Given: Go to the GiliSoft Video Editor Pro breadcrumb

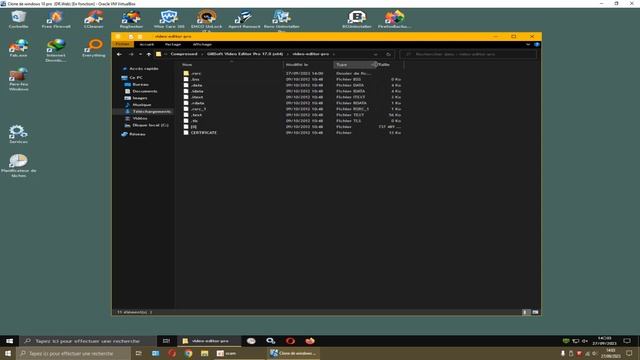Looking at the screenshot, I should [x=245, y=54].
